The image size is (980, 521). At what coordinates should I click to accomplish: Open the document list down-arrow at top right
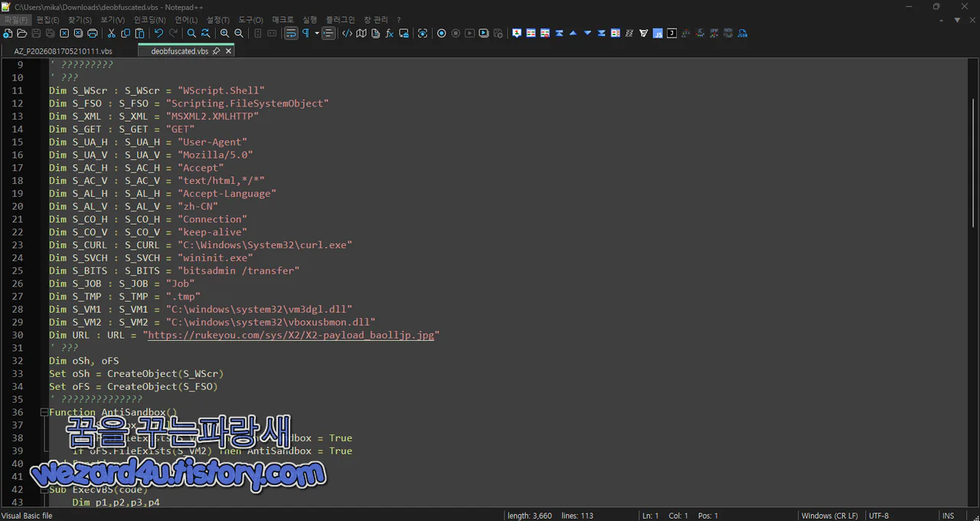pyautogui.click(x=957, y=19)
